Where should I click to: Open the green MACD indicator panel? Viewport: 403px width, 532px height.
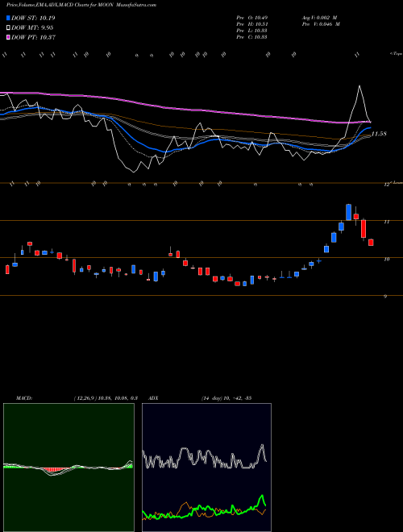69,468
